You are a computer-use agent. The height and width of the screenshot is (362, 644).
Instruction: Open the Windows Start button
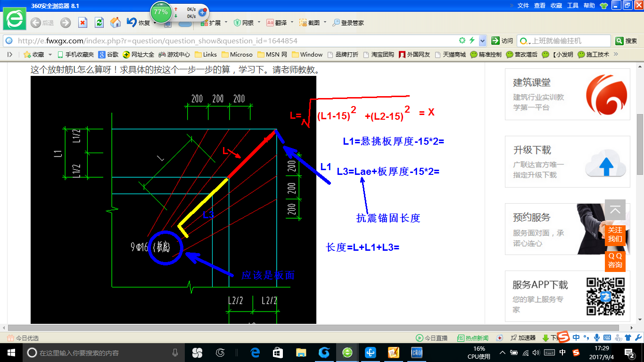click(x=10, y=352)
